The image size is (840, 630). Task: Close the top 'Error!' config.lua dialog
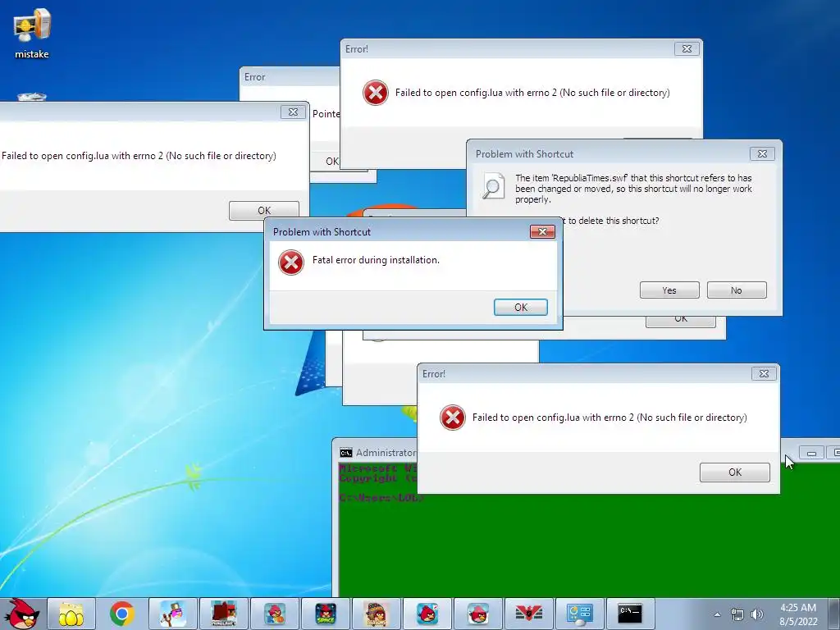[687, 48]
